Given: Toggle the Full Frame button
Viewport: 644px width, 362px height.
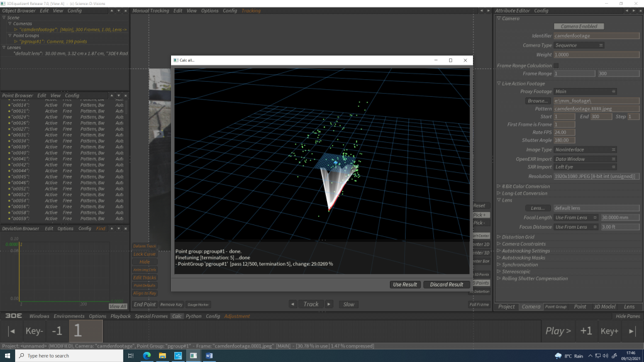Looking at the screenshot, I should [479, 305].
